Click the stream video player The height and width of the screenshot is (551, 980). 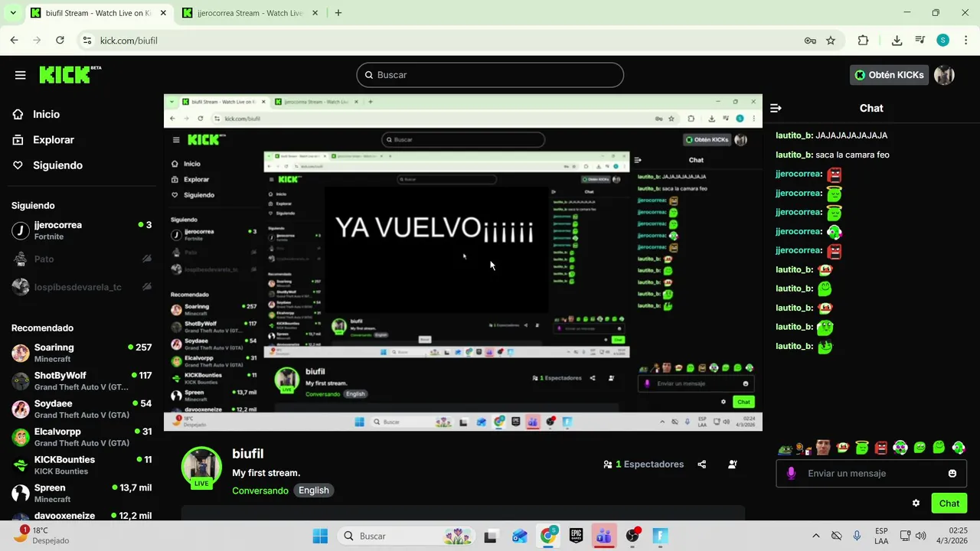tap(463, 262)
